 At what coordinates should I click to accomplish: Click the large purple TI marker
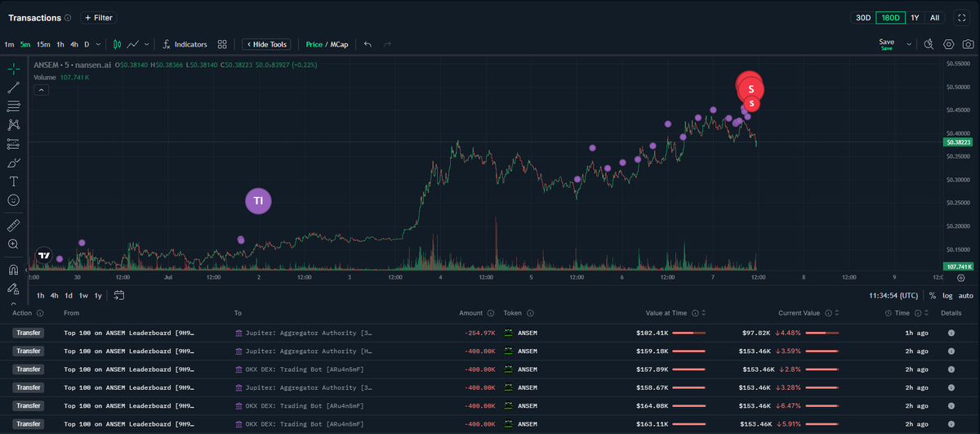coord(258,200)
